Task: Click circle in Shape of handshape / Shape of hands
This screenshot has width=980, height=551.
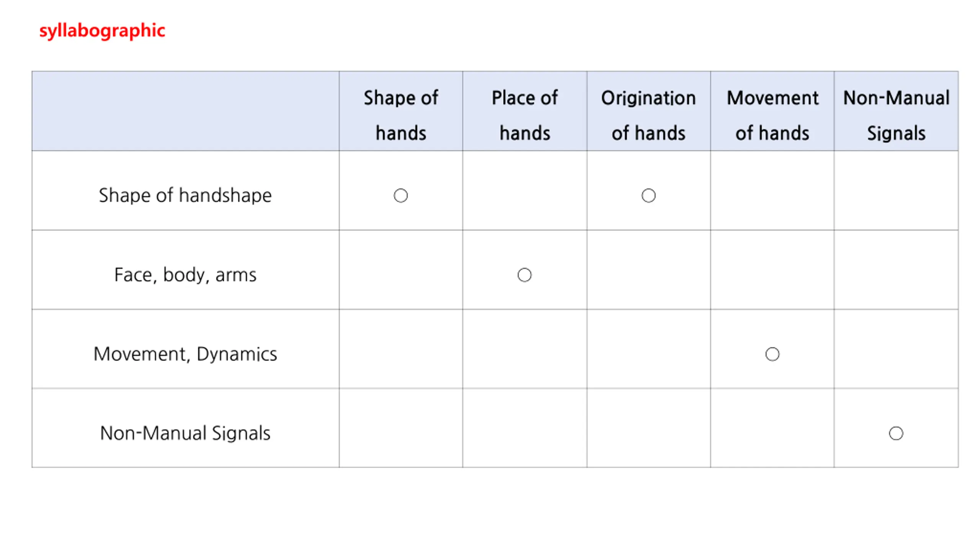Action: [401, 196]
